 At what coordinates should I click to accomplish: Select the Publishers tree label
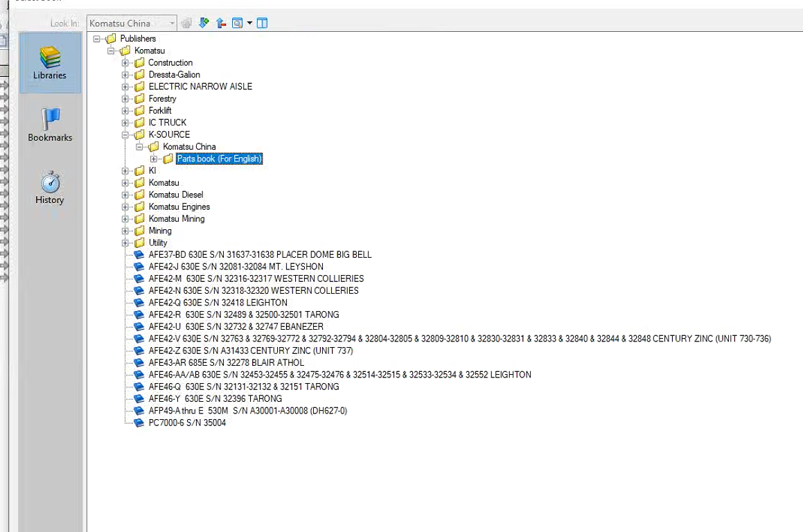tap(138, 38)
